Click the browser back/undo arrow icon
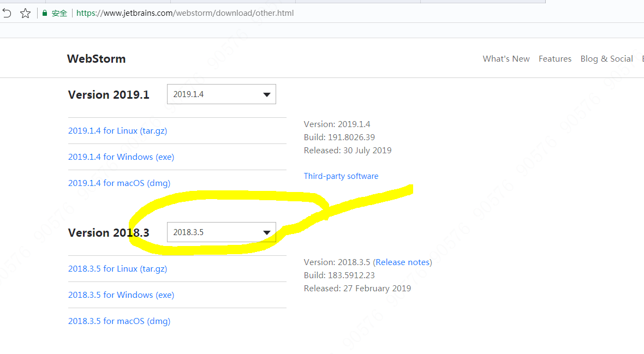Screen dimensions: 644x354 click(x=7, y=13)
